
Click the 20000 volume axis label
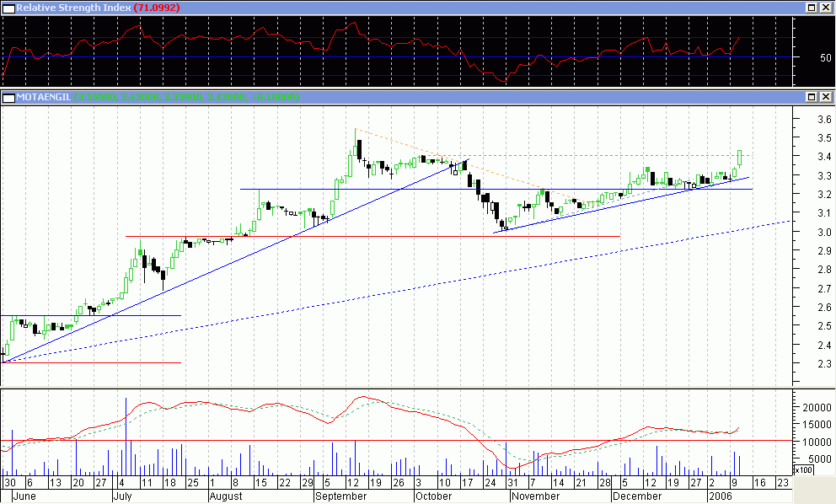click(817, 407)
